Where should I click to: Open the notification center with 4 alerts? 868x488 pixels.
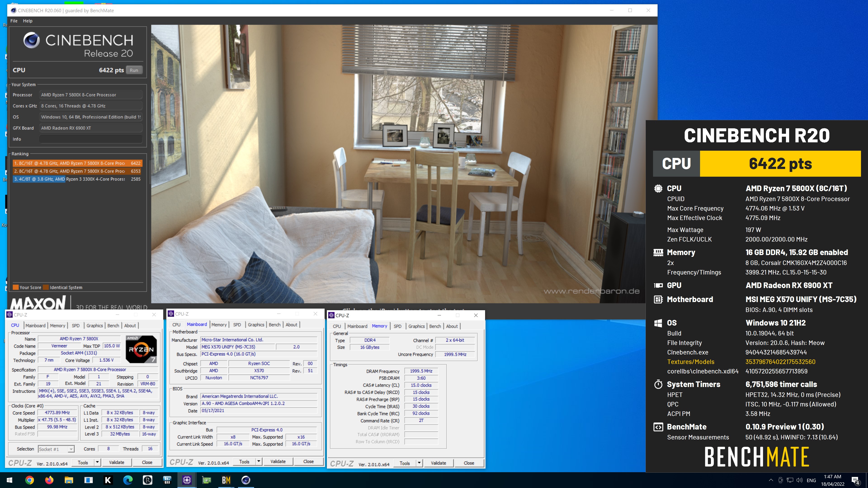click(x=855, y=480)
